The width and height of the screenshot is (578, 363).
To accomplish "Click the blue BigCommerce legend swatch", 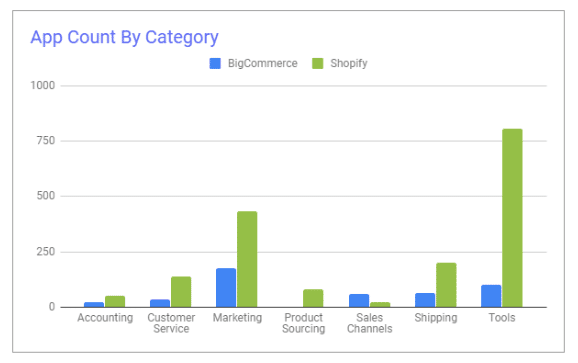I will click(215, 63).
